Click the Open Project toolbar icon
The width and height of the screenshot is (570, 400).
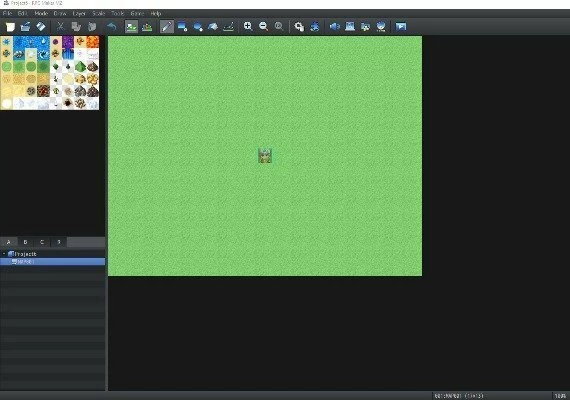(x=25, y=27)
